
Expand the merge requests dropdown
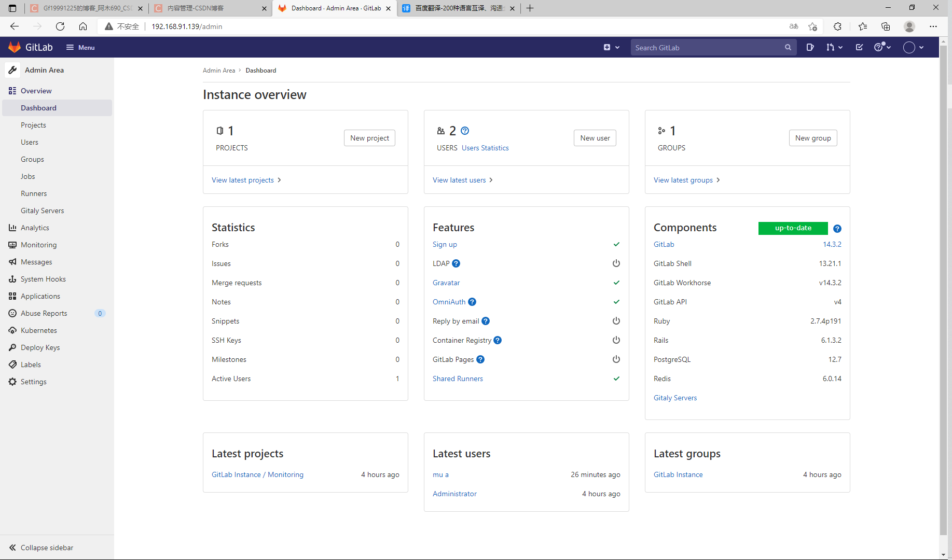(834, 47)
